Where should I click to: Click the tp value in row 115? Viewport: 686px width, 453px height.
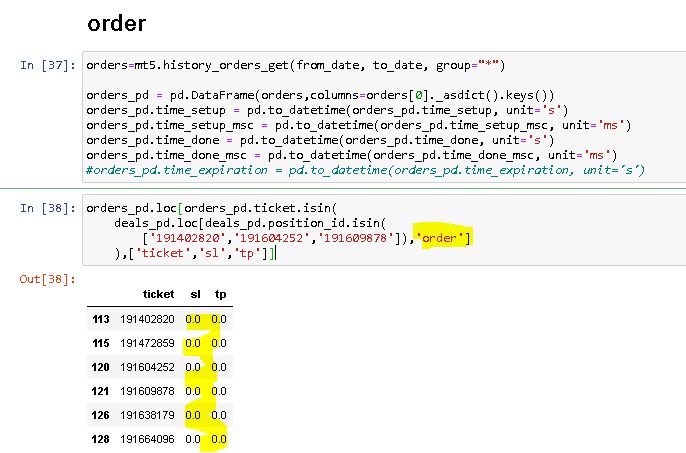coord(219,343)
